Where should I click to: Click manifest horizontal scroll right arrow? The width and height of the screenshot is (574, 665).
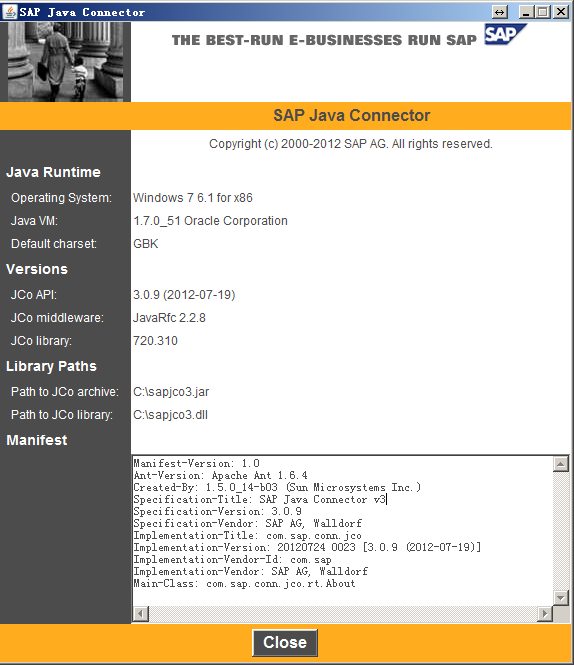pyautogui.click(x=545, y=613)
